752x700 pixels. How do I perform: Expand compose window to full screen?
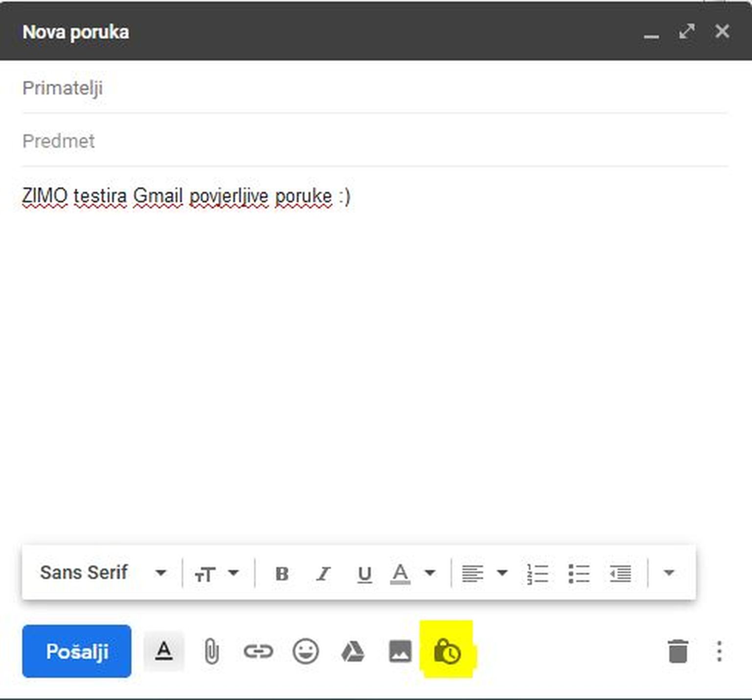click(687, 31)
